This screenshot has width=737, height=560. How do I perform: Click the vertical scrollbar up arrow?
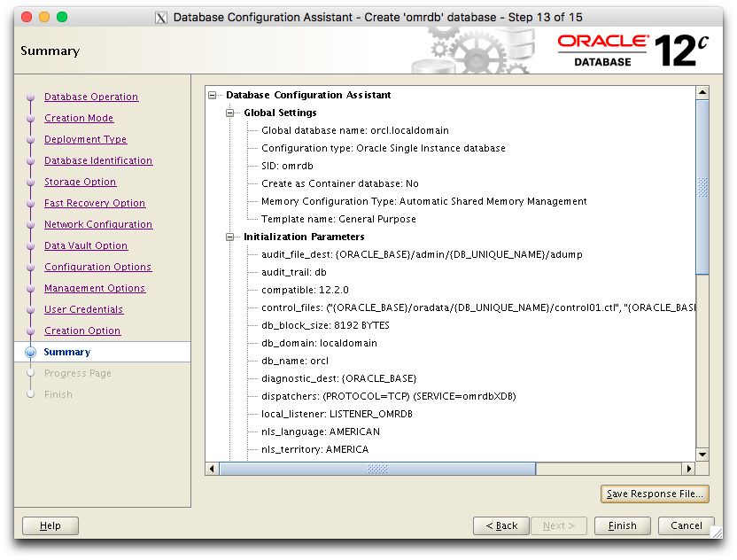pyautogui.click(x=702, y=93)
